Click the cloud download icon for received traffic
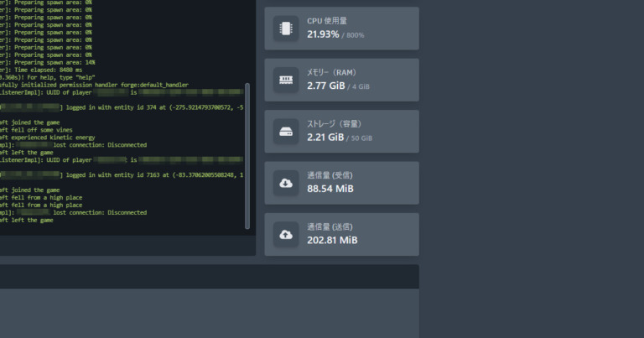This screenshot has width=644, height=338. coord(286,184)
